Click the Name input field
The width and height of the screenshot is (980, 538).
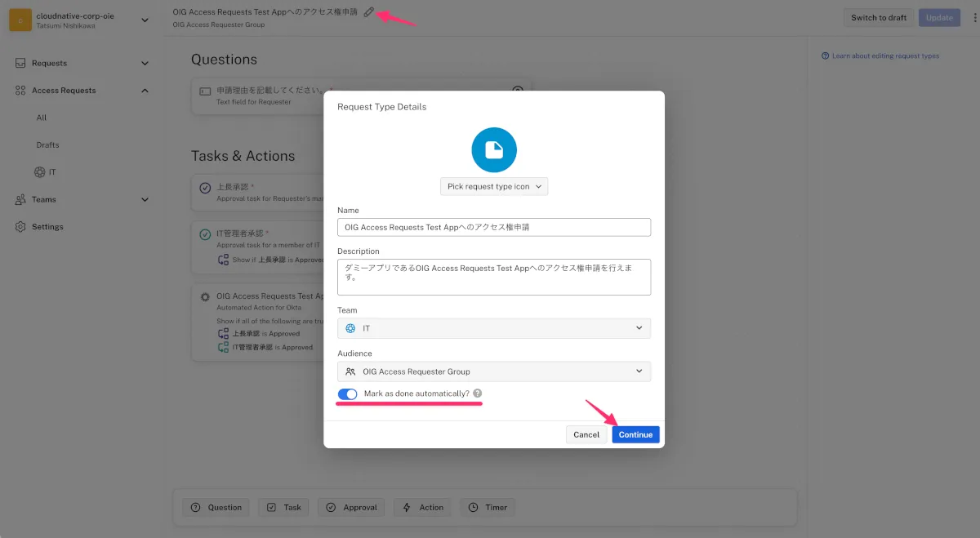(x=494, y=227)
